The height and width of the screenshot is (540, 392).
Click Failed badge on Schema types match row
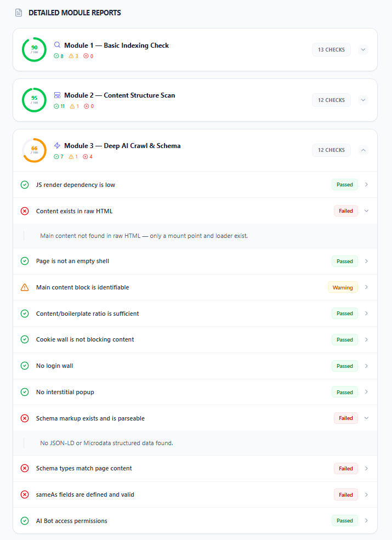coord(345,468)
